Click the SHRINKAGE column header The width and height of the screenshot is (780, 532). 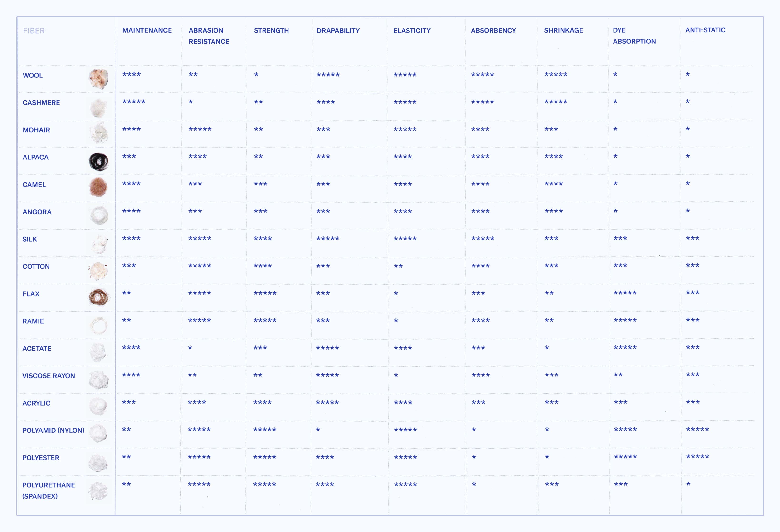click(563, 30)
